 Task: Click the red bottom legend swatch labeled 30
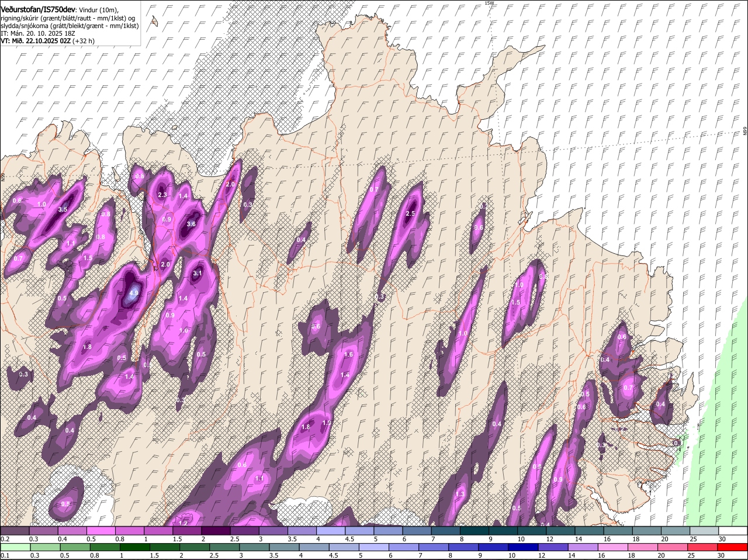(x=733, y=548)
